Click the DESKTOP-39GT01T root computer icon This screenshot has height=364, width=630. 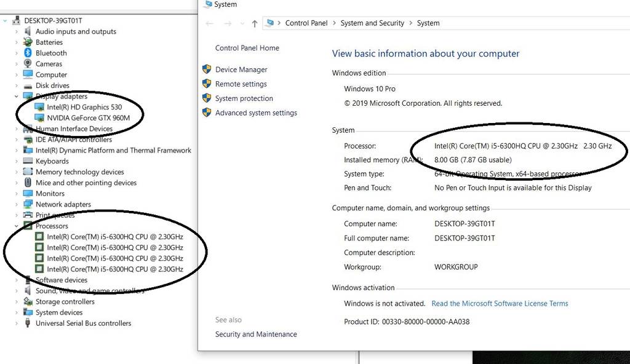click(17, 20)
